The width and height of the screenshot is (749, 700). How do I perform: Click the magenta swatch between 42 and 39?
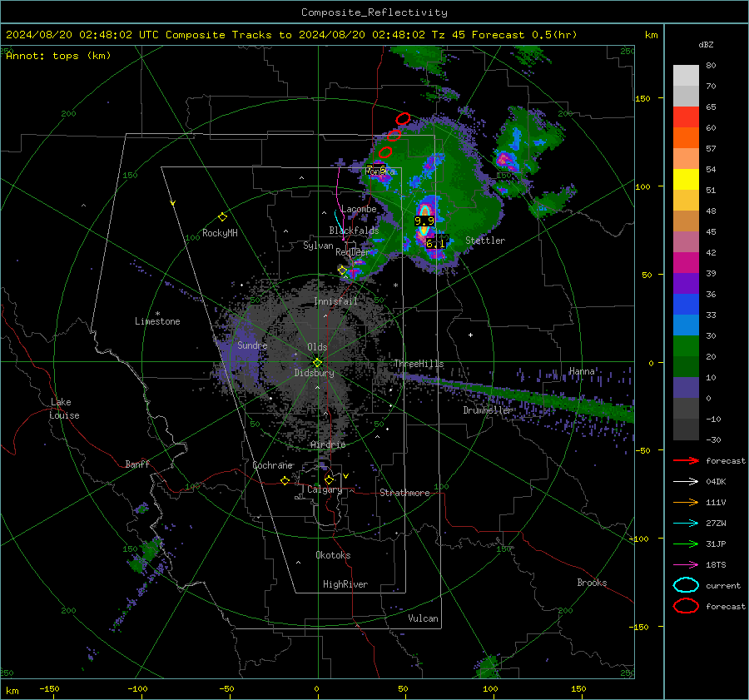tap(686, 263)
